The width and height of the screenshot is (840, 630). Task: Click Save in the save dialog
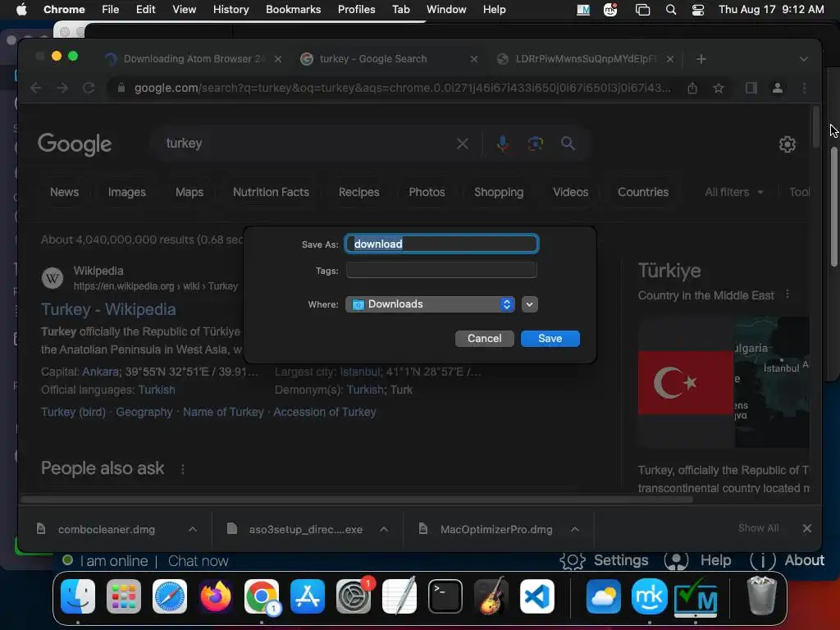pos(550,339)
